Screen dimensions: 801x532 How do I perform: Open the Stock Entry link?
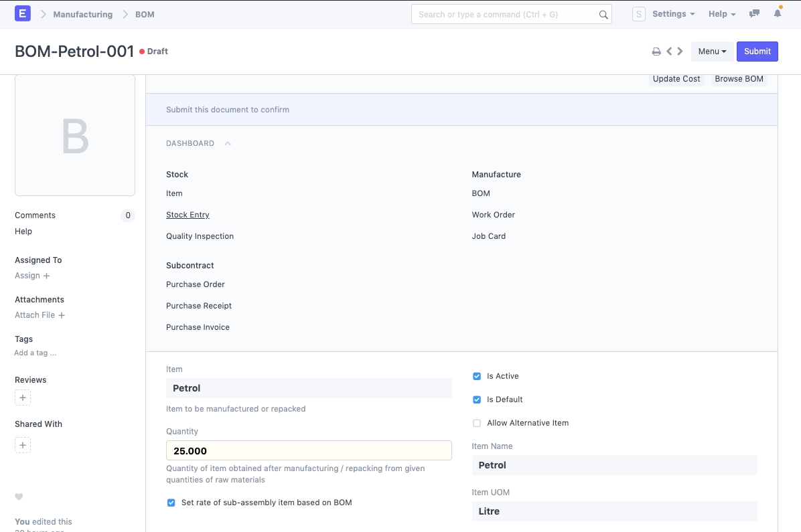click(x=188, y=215)
